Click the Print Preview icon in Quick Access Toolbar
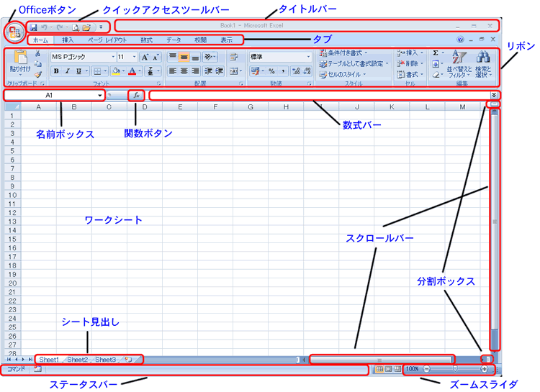Viewport: 540px width, 392px height. [76, 27]
